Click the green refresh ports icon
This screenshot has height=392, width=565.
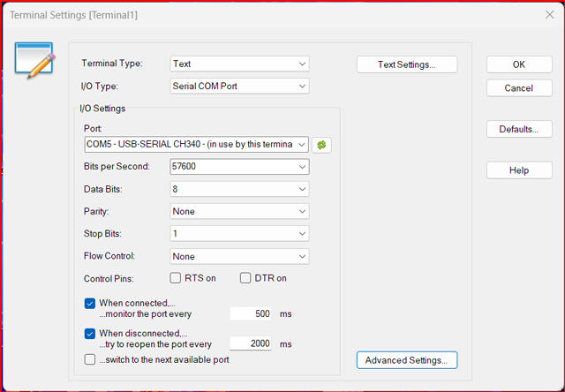321,145
